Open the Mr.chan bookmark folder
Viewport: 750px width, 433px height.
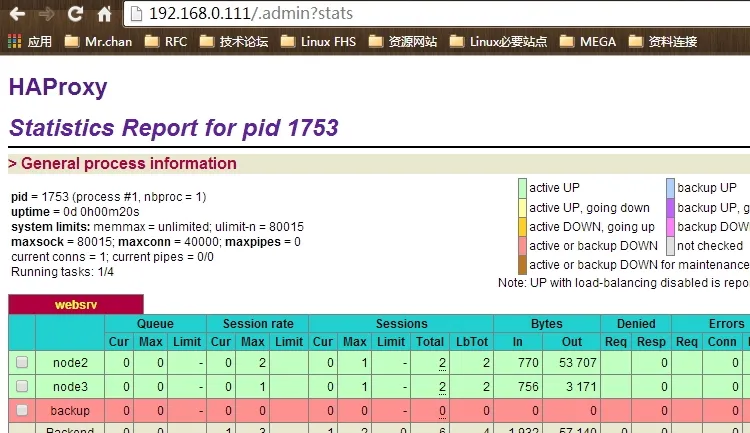(x=98, y=42)
